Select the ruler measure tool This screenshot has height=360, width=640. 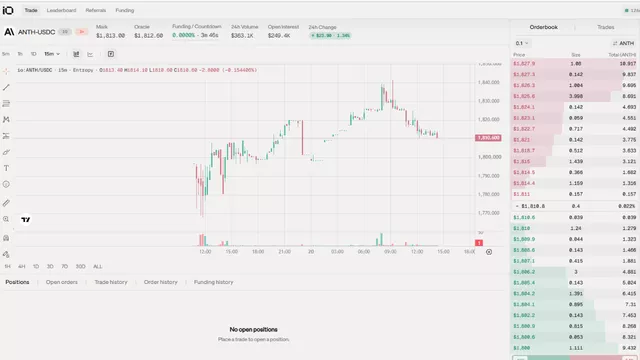tap(6, 203)
